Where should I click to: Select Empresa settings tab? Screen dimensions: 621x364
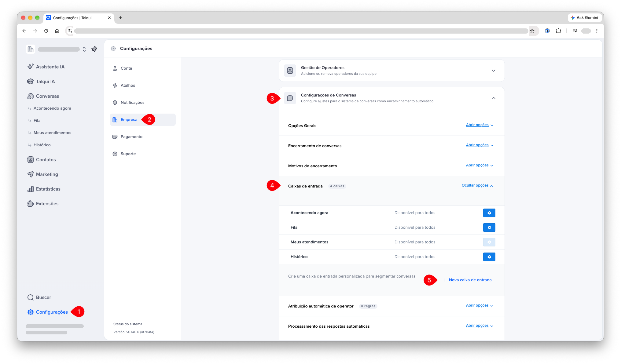pyautogui.click(x=142, y=120)
